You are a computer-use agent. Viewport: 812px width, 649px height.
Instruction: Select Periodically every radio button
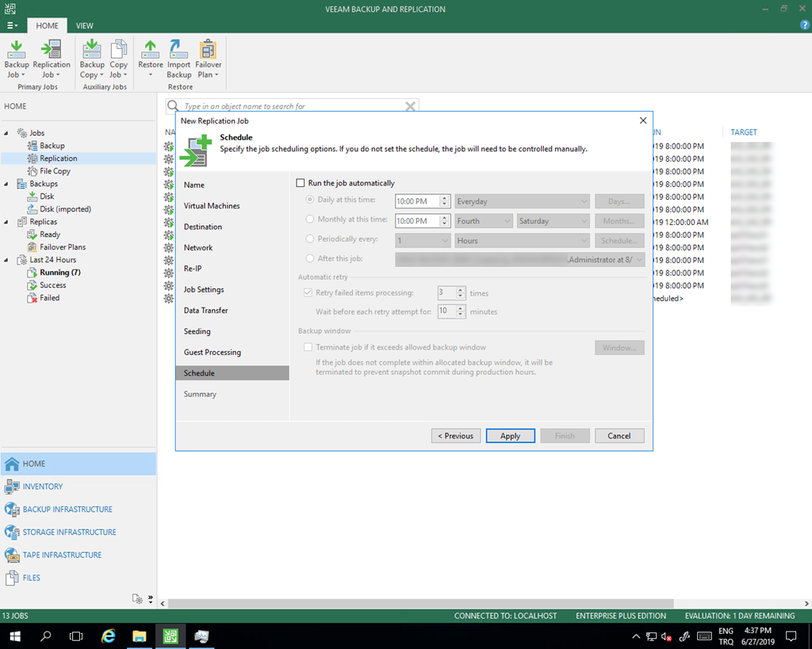(310, 239)
